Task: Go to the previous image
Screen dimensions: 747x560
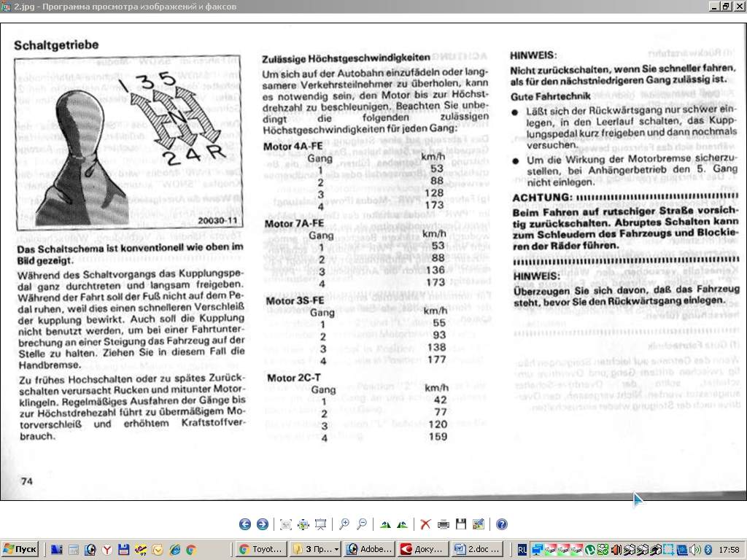Action: click(x=244, y=524)
